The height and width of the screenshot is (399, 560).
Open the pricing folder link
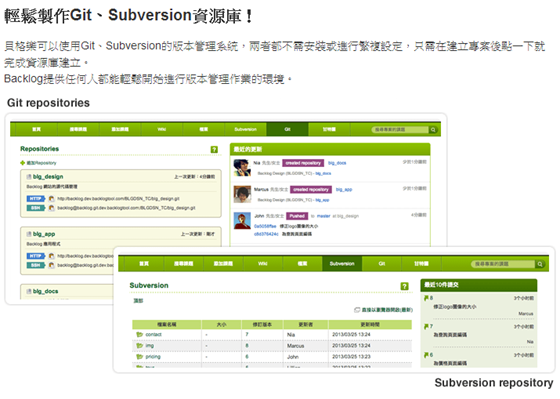pos(153,357)
